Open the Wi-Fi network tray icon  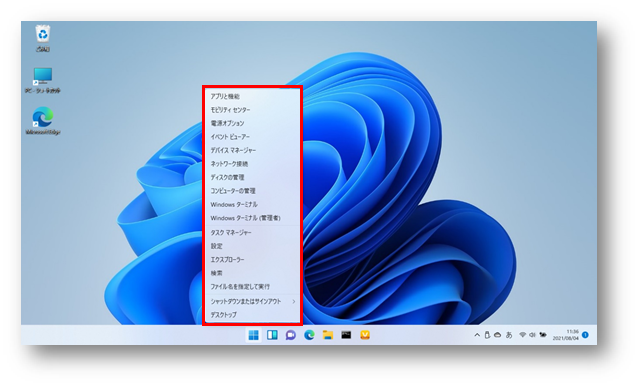click(x=522, y=335)
